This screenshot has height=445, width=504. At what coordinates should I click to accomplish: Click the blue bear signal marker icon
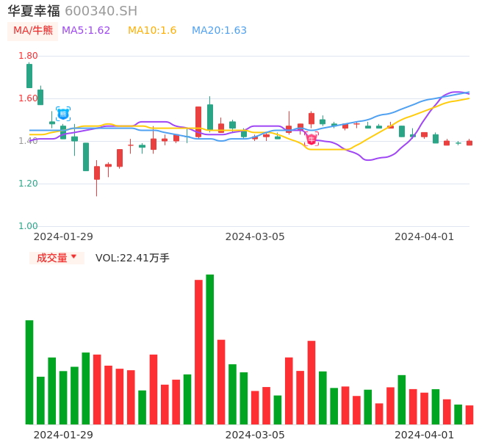pos(63,114)
